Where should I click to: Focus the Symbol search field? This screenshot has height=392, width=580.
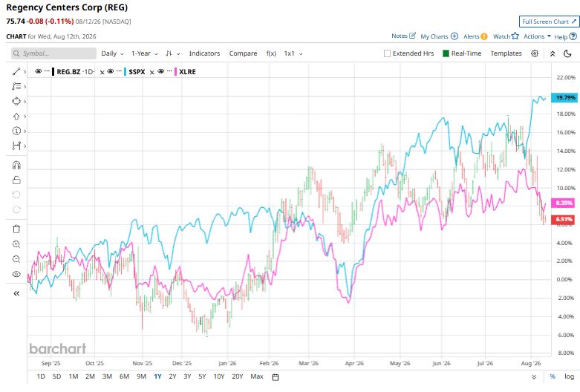[x=53, y=53]
